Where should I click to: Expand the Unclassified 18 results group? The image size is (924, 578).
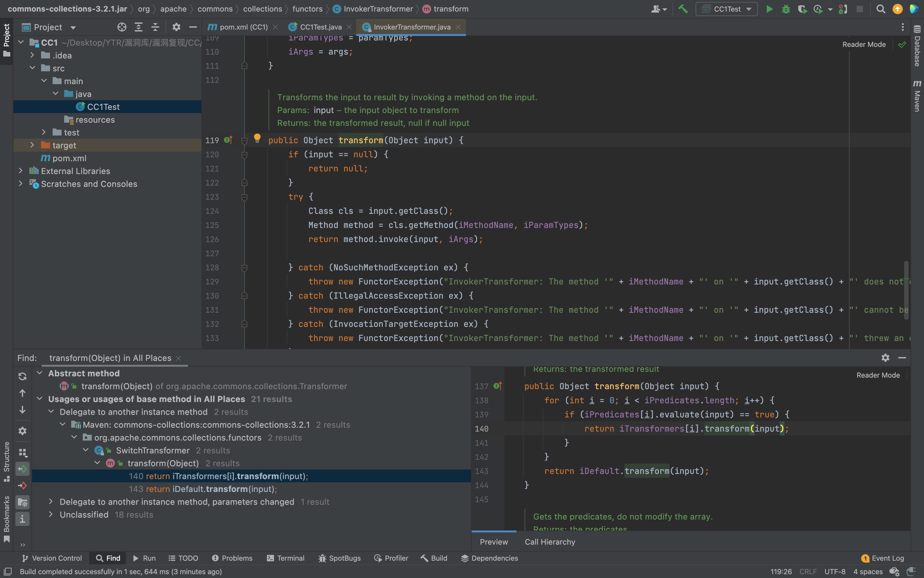point(51,514)
